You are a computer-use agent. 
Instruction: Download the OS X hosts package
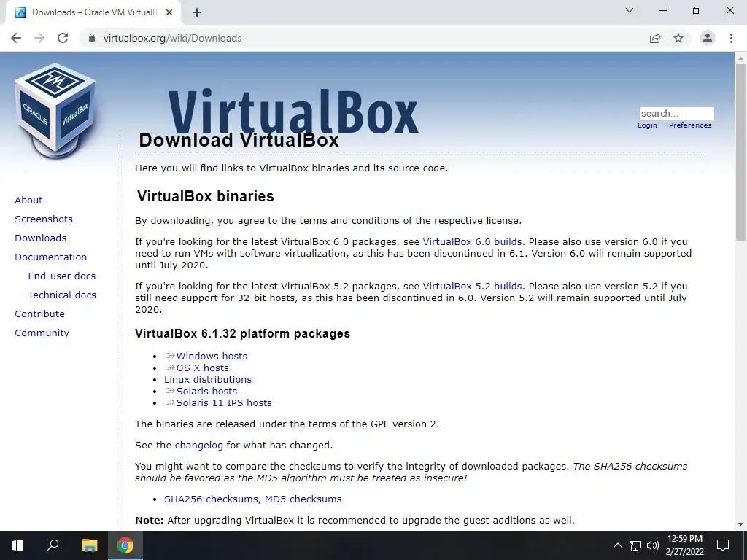click(x=203, y=368)
